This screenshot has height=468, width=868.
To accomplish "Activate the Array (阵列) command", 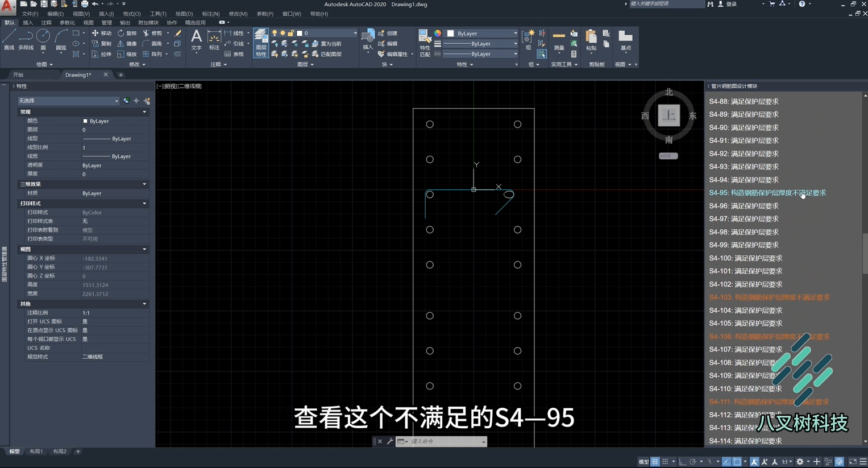I will [152, 54].
